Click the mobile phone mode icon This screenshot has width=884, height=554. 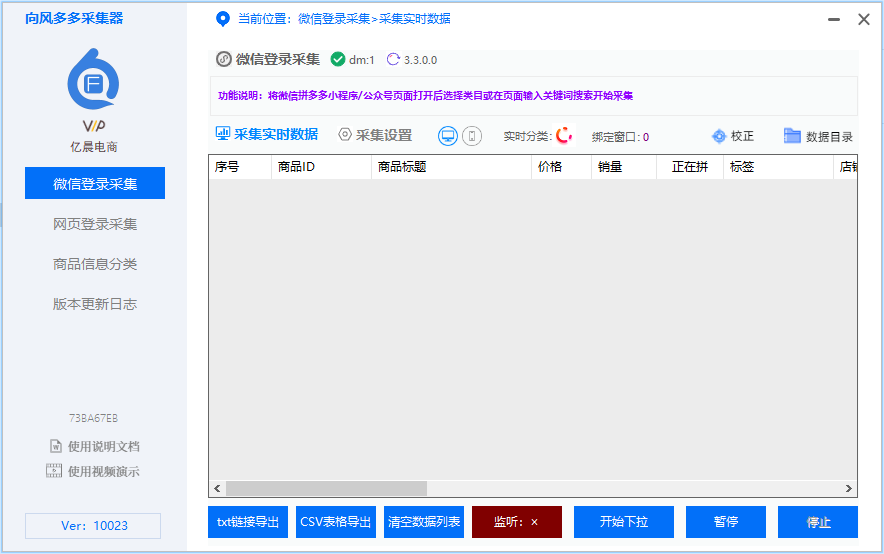(x=472, y=136)
